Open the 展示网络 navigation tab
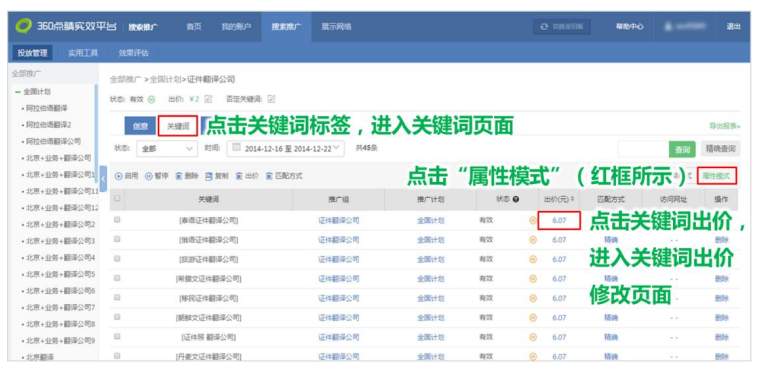This screenshot has height=386, width=765. [x=336, y=27]
